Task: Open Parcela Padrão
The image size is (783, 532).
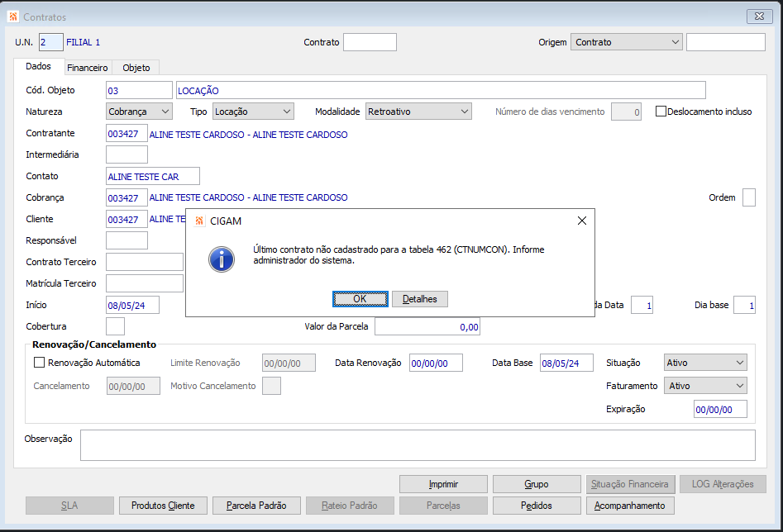Action: coord(256,505)
